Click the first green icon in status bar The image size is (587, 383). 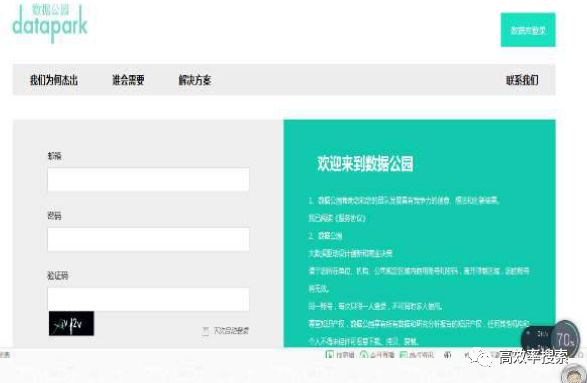coord(329,355)
